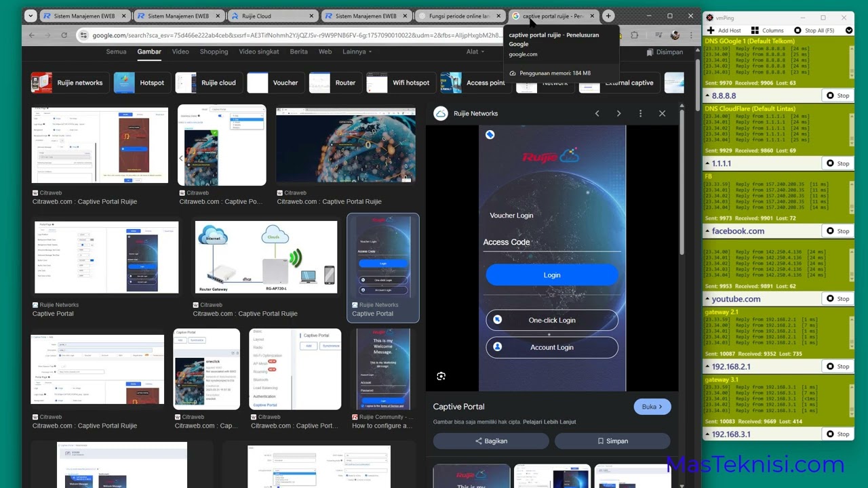Filter images by Voucher chip

pos(275,83)
